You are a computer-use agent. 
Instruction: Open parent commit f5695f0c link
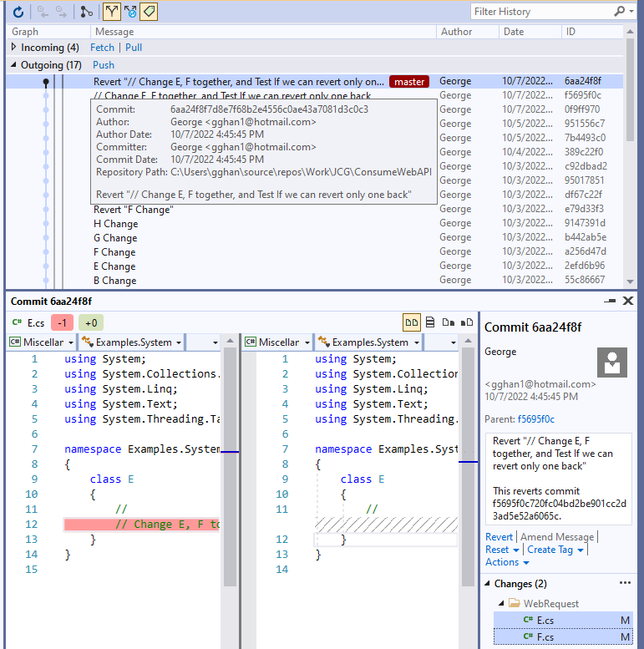[535, 419]
